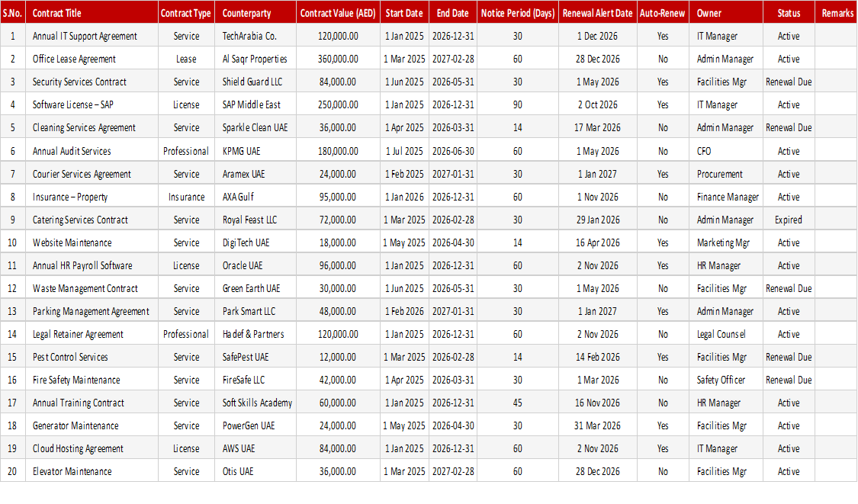Click the Auto-Renew column header
858x504 pixels.
(x=663, y=13)
